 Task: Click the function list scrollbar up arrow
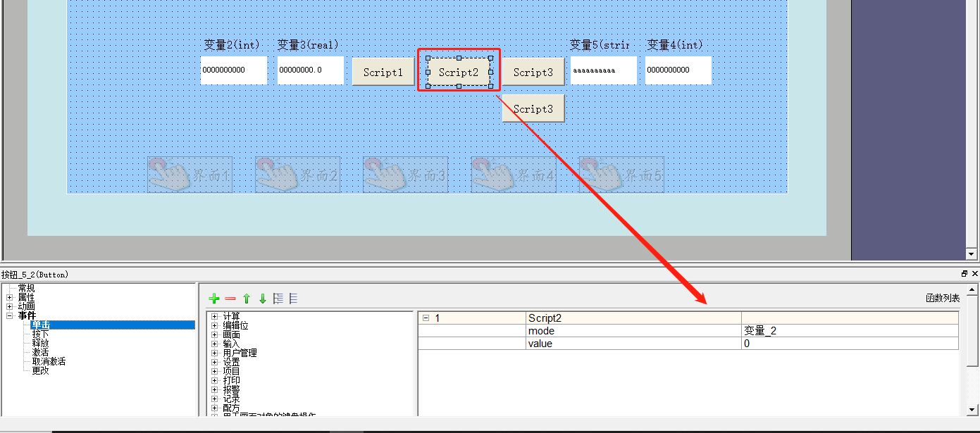973,290
